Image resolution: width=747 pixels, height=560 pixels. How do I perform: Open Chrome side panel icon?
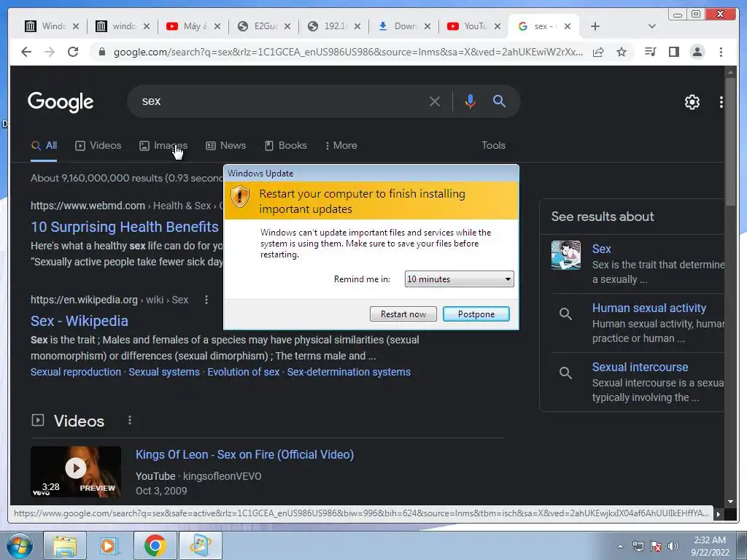673,52
